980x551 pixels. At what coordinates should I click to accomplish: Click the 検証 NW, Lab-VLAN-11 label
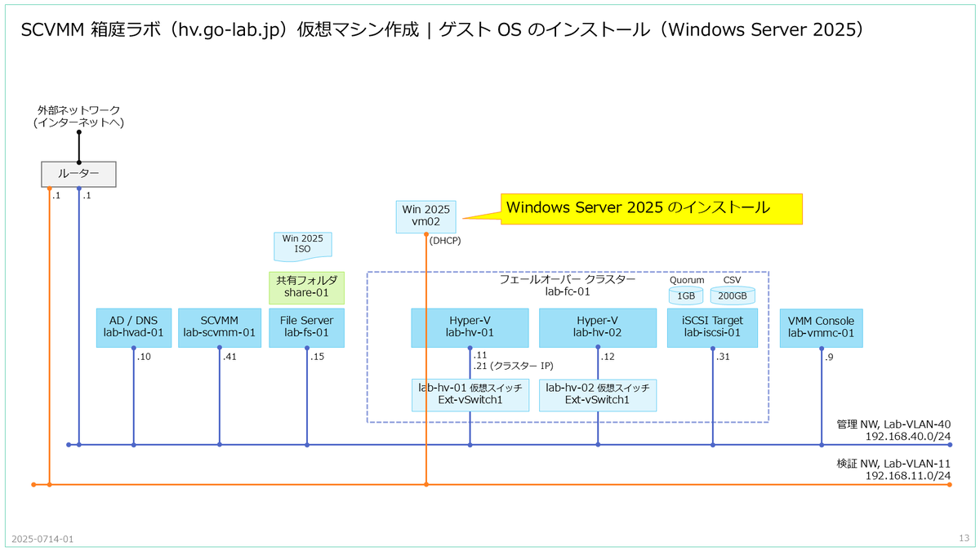pyautogui.click(x=894, y=464)
